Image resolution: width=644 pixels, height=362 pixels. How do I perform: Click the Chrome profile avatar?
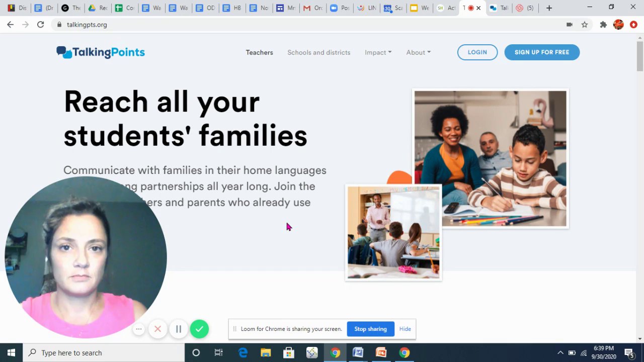[x=618, y=24]
